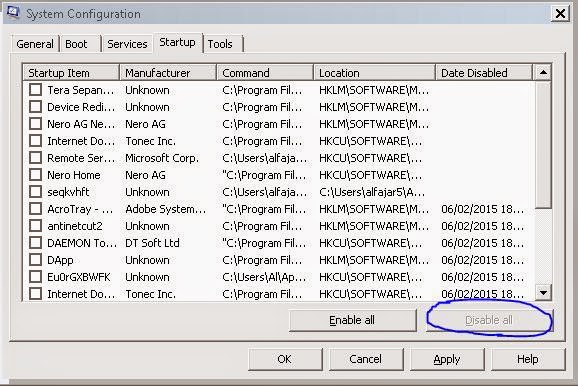578x386 pixels.
Task: Open the Tools tab
Action: (223, 44)
